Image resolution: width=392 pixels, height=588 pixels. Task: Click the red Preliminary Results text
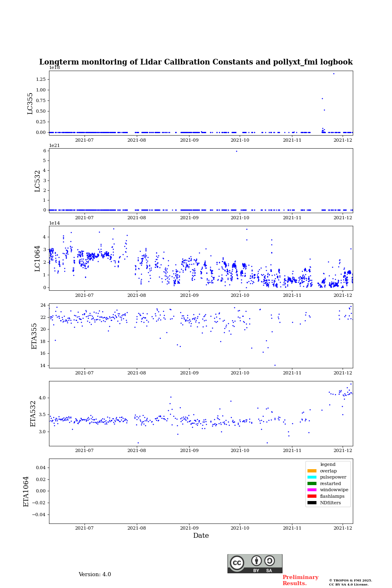[300, 580]
